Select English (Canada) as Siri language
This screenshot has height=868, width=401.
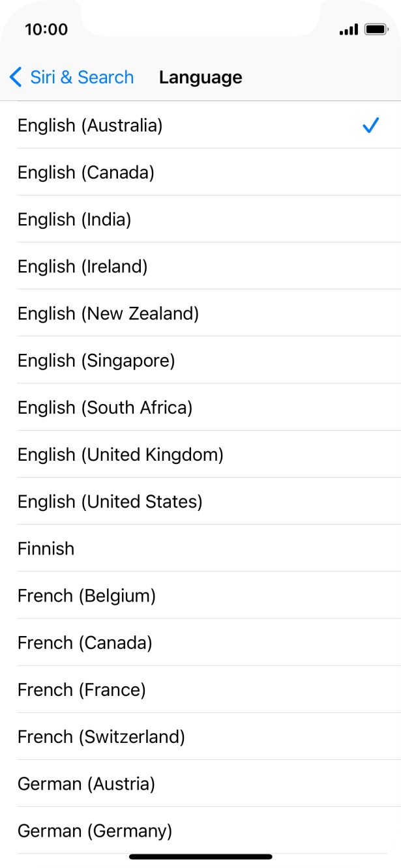[x=85, y=172]
